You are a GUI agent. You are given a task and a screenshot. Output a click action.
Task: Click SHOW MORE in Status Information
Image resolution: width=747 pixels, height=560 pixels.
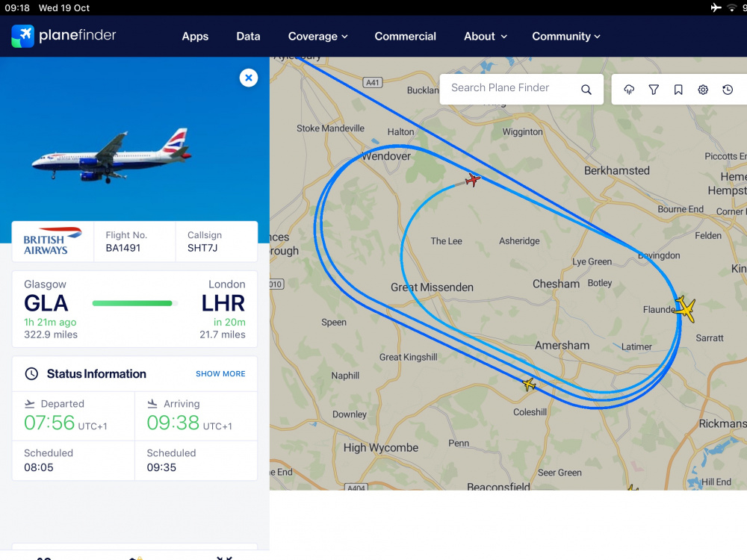click(x=220, y=374)
